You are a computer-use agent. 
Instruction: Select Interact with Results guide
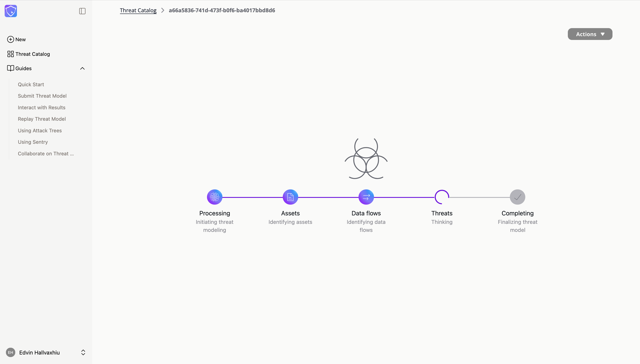tap(41, 108)
